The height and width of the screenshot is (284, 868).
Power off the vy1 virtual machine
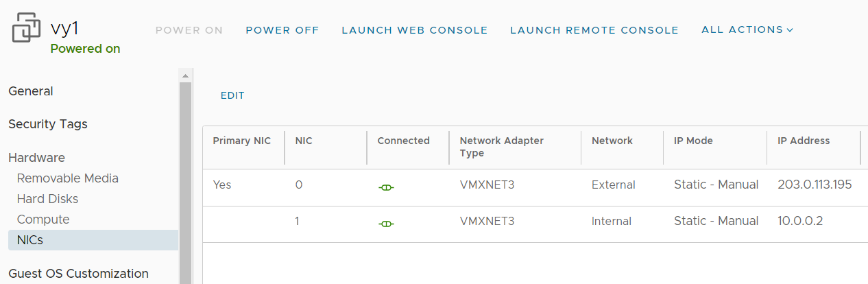click(x=282, y=30)
